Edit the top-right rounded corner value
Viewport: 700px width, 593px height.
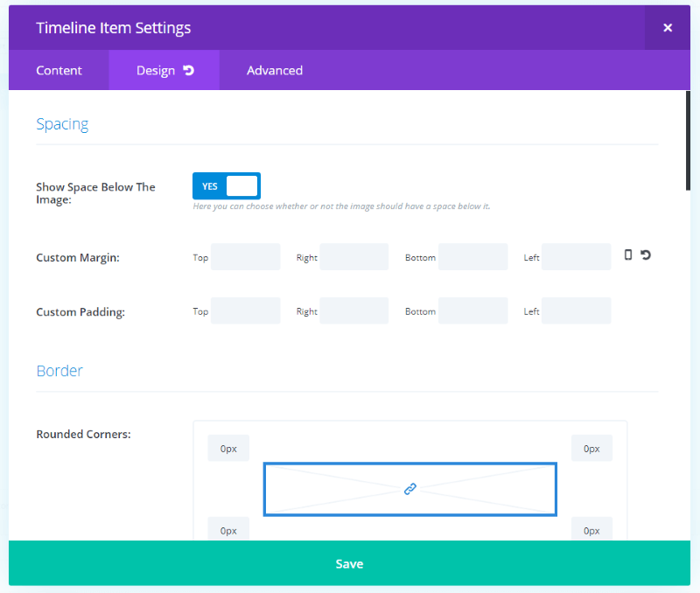[591, 449]
